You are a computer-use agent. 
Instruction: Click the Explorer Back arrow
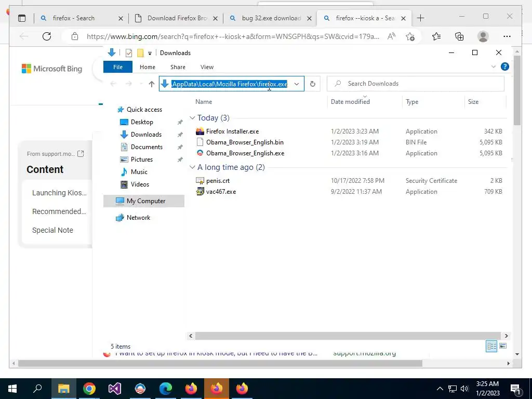coord(113,84)
